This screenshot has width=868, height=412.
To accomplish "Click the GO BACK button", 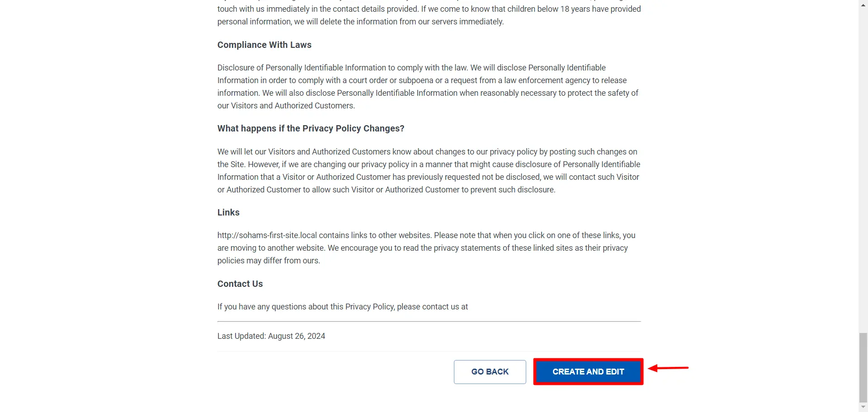I will (x=490, y=371).
